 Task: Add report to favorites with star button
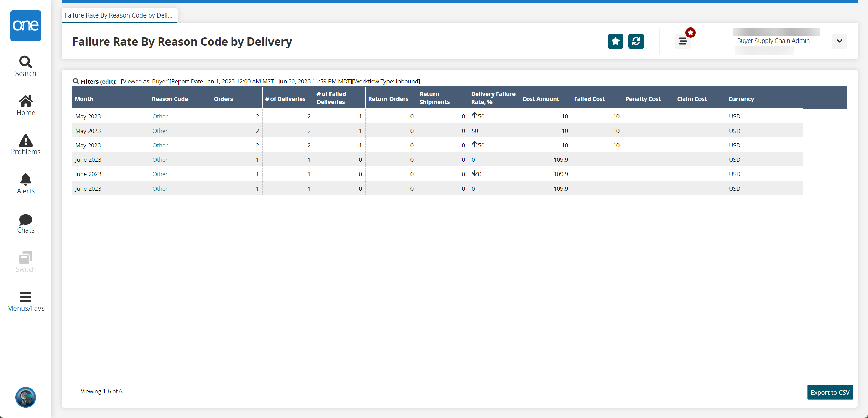click(615, 41)
